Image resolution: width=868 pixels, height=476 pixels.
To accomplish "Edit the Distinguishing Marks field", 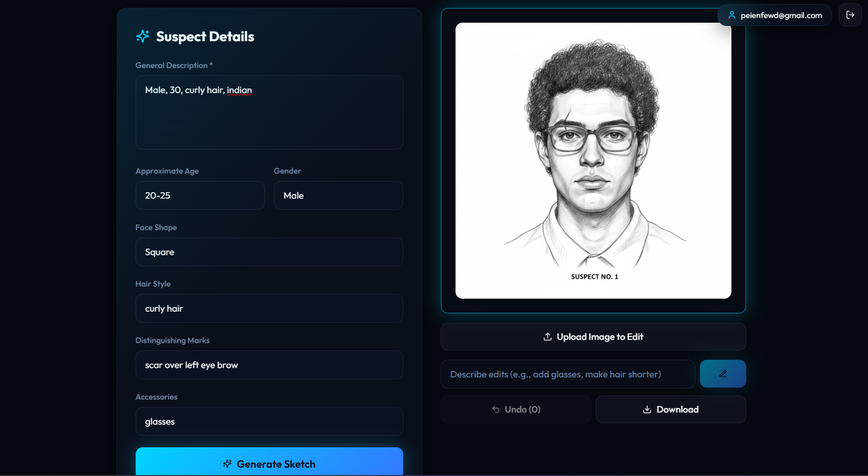I will (269, 365).
